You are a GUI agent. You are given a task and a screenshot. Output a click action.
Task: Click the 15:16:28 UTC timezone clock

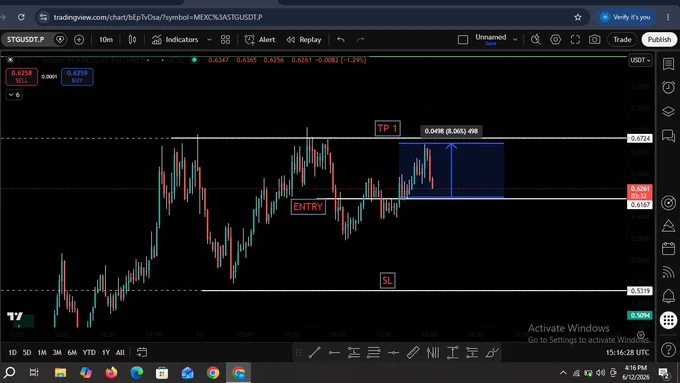click(627, 352)
